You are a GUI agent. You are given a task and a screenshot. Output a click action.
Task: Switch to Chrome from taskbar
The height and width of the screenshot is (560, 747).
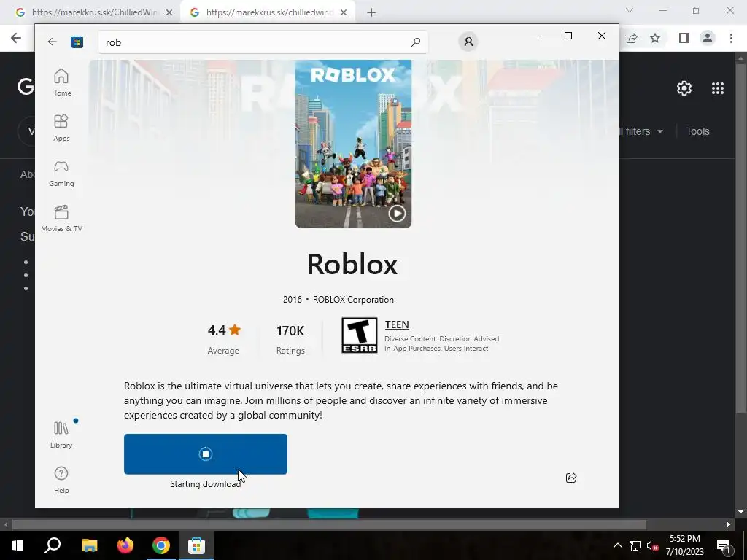161,545
